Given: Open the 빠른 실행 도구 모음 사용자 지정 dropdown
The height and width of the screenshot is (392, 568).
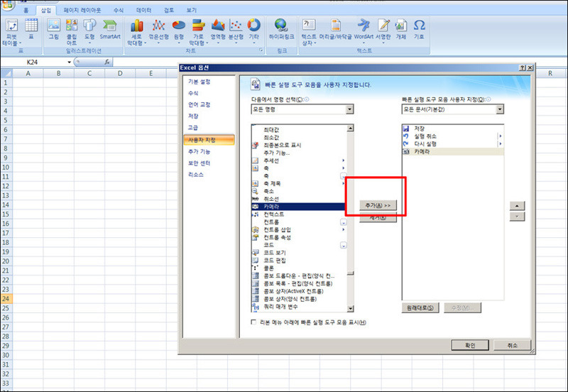Looking at the screenshot, I should pos(500,109).
